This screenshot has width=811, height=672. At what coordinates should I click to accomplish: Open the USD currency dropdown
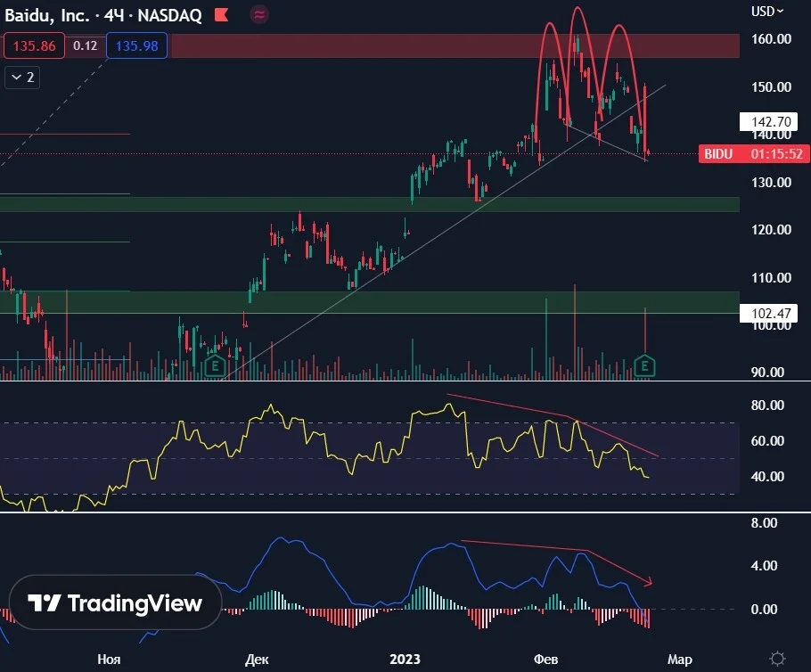(x=767, y=12)
